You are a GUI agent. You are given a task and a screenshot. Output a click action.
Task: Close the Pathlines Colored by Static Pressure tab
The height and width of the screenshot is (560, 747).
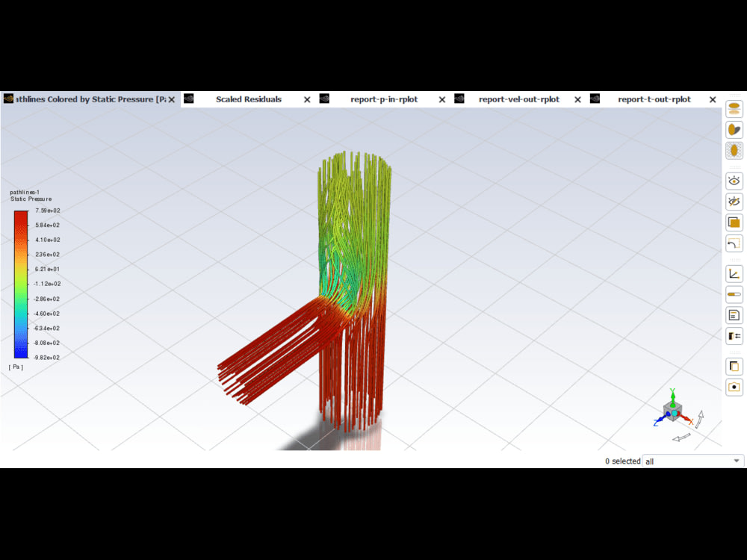[172, 99]
